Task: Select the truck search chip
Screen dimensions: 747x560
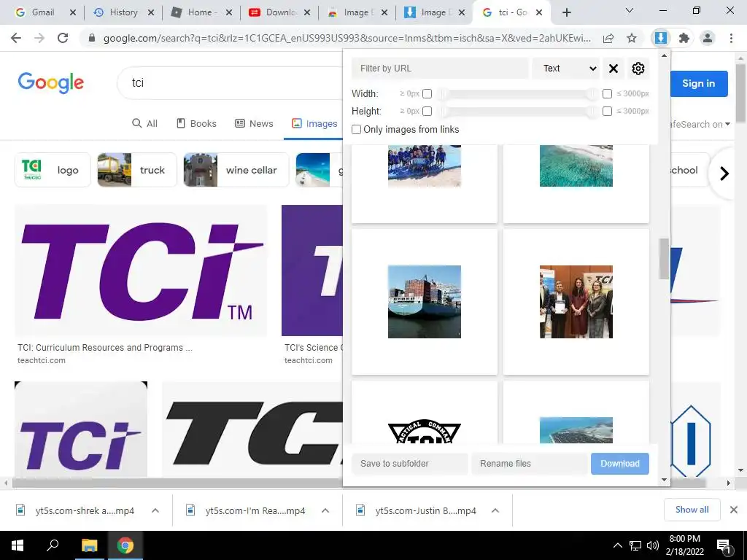Action: click(x=136, y=170)
